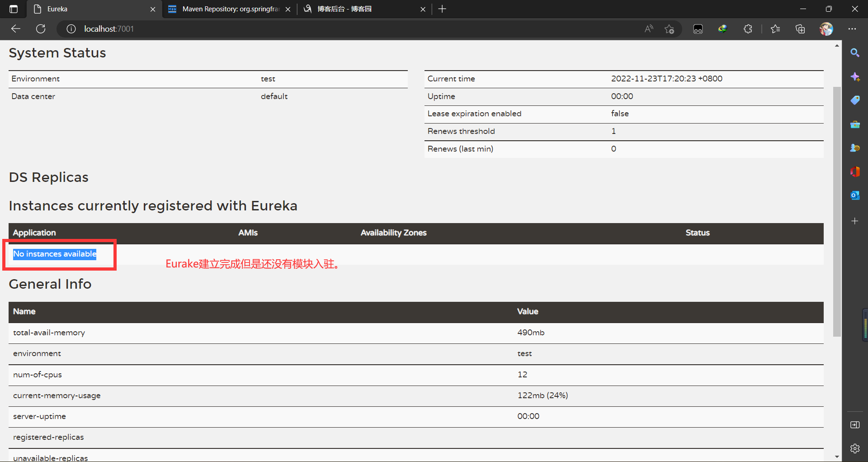Click the AMIs column header
868x462 pixels.
[x=248, y=233]
